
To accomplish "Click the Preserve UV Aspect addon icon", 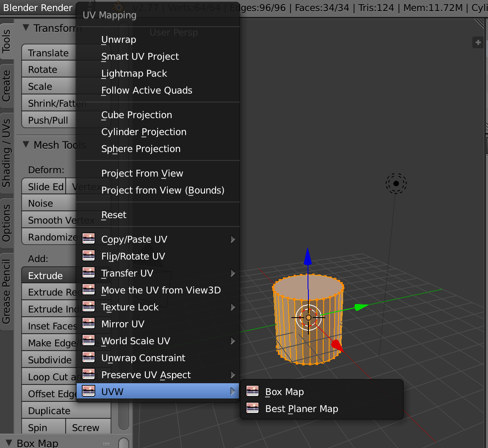I will pos(89,374).
